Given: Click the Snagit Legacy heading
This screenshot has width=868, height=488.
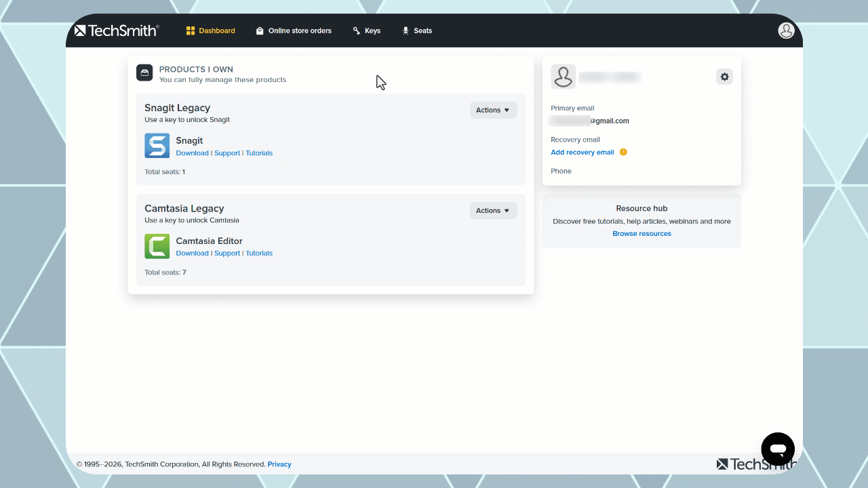Looking at the screenshot, I should 177,108.
